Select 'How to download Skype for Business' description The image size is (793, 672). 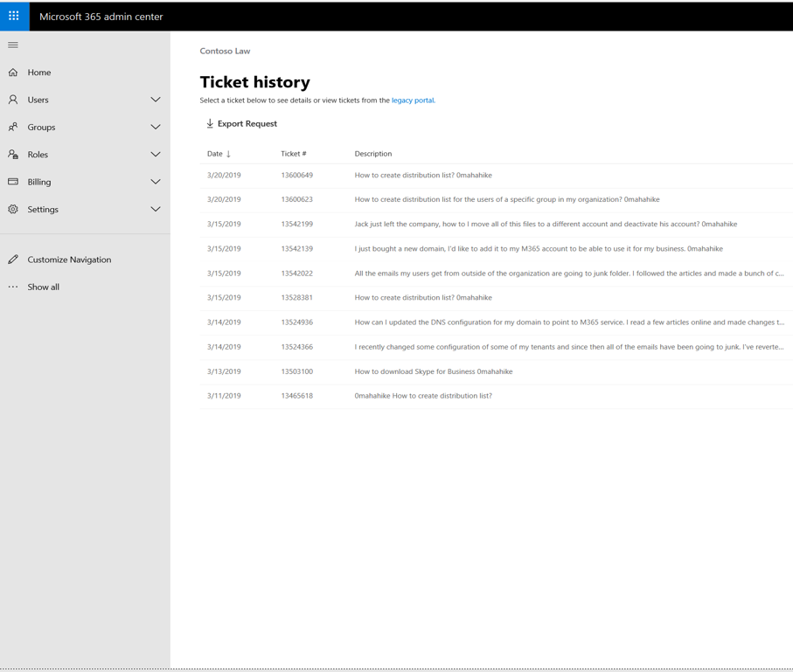[434, 371]
